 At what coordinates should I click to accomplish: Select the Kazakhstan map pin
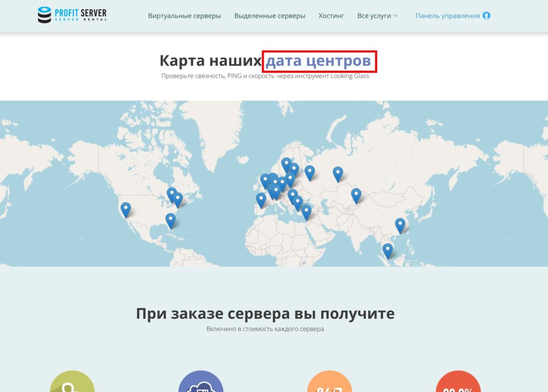[356, 196]
